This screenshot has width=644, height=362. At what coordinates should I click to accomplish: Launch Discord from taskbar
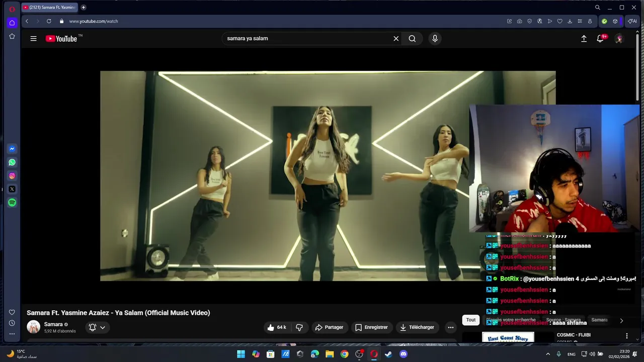pyautogui.click(x=403, y=354)
